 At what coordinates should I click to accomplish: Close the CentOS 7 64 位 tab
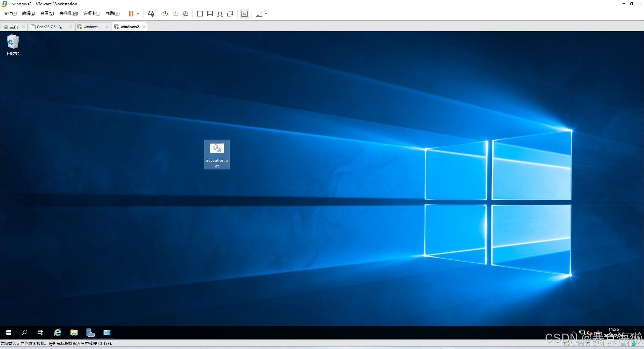(70, 27)
